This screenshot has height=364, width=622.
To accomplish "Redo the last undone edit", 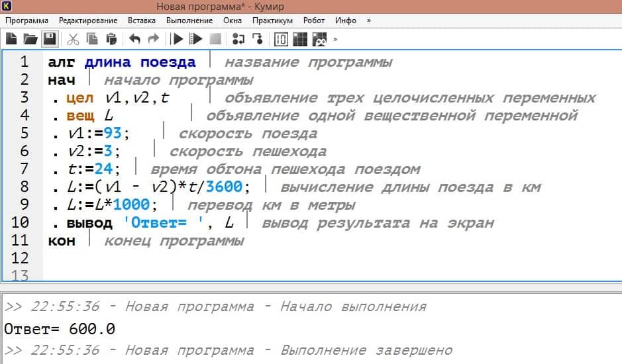I will (153, 39).
